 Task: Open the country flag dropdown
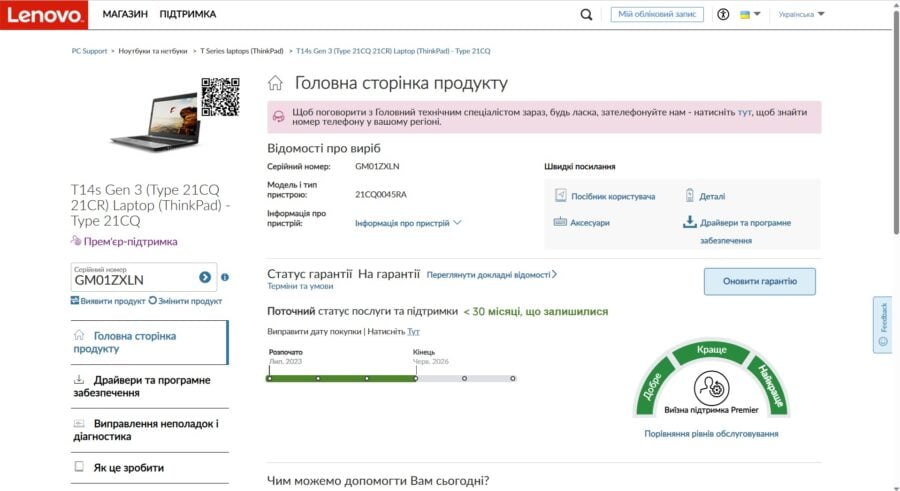point(750,14)
